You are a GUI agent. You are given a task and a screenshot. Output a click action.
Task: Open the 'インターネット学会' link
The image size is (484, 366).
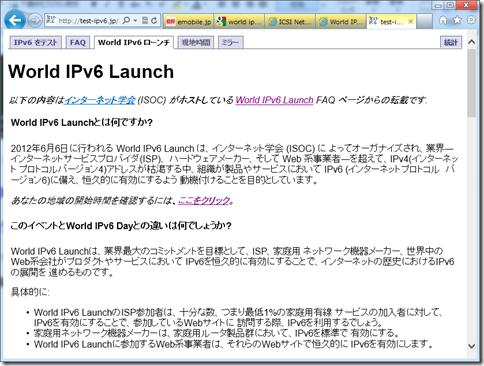(x=100, y=100)
